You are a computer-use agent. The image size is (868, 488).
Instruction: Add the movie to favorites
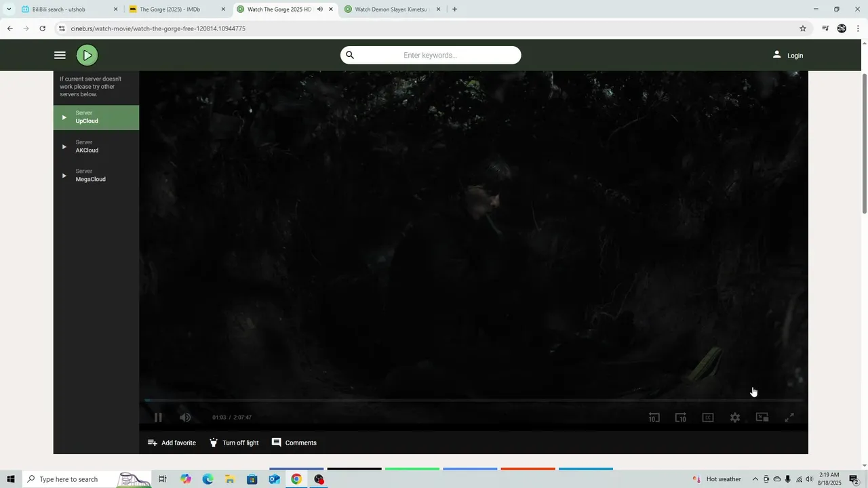172,443
